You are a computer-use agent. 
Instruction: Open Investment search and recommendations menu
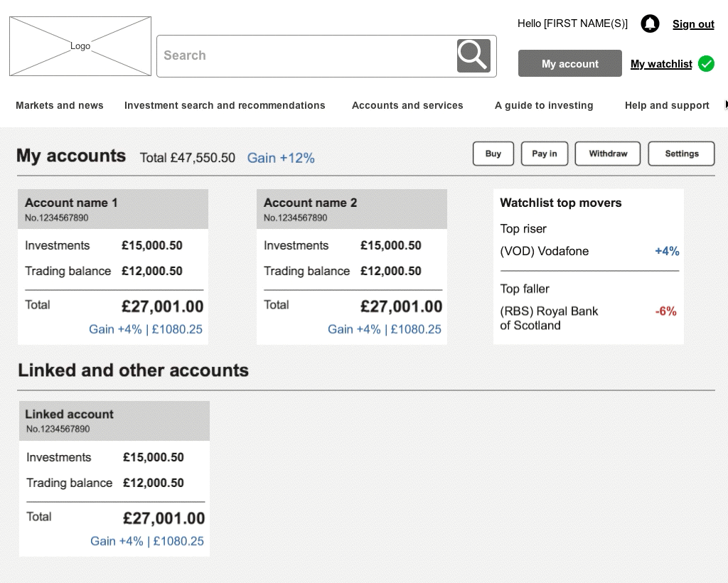point(225,105)
